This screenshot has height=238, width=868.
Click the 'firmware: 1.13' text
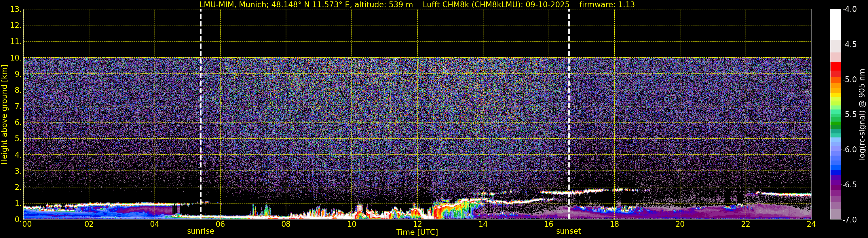[x=607, y=5]
